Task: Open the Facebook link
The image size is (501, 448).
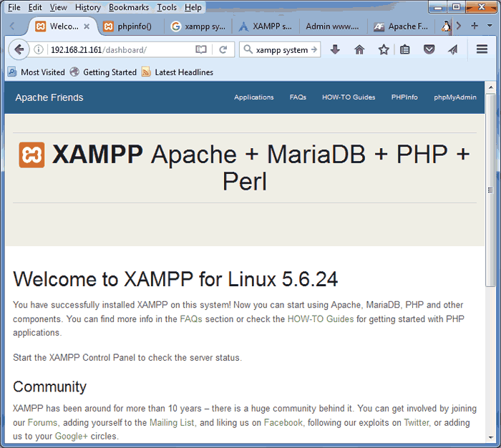Action: [x=283, y=422]
